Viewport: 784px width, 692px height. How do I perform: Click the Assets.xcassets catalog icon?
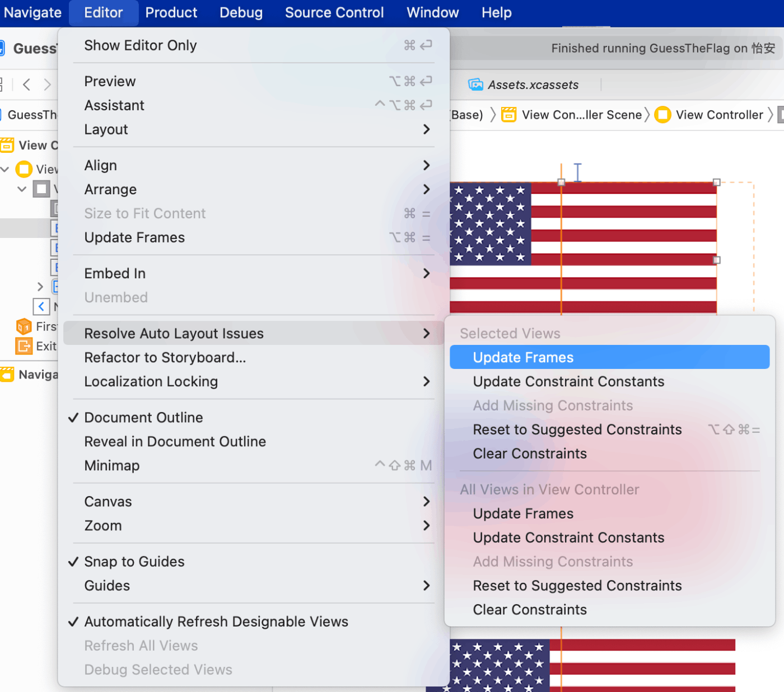pos(475,85)
